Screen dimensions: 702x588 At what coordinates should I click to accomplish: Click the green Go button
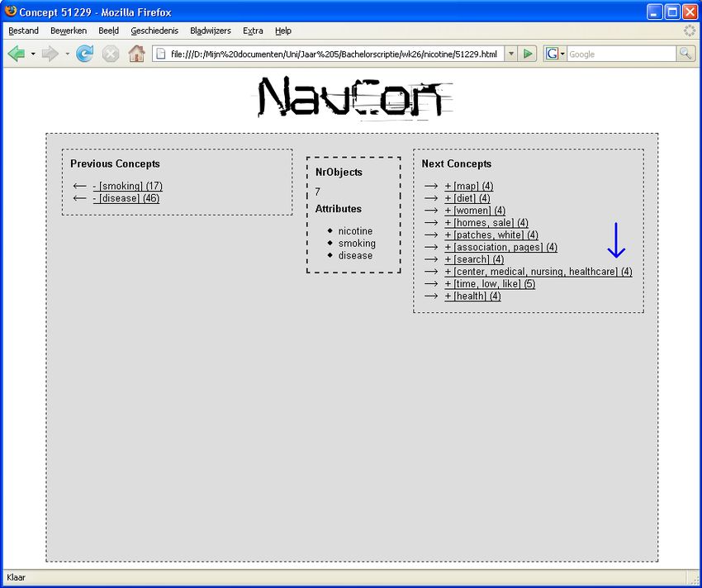click(528, 55)
